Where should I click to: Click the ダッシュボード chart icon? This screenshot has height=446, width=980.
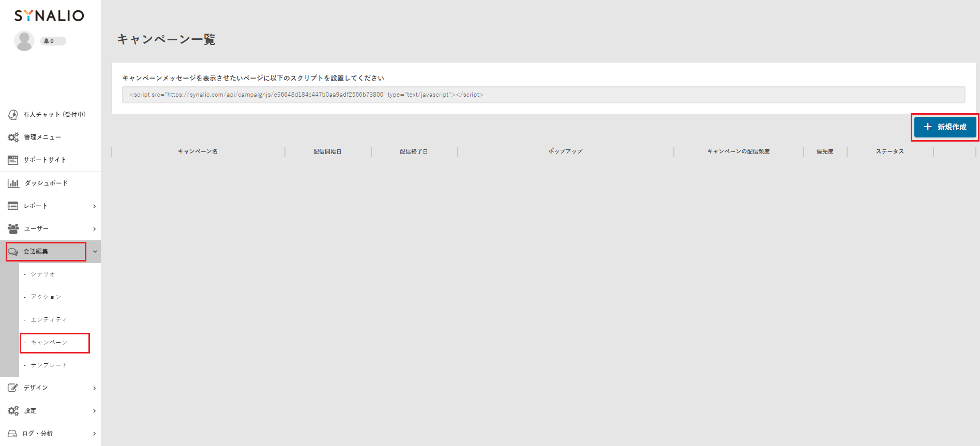[x=13, y=183]
